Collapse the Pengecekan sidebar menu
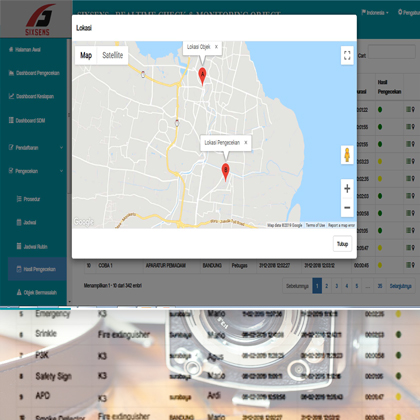This screenshot has width=420, height=420. tap(36, 171)
